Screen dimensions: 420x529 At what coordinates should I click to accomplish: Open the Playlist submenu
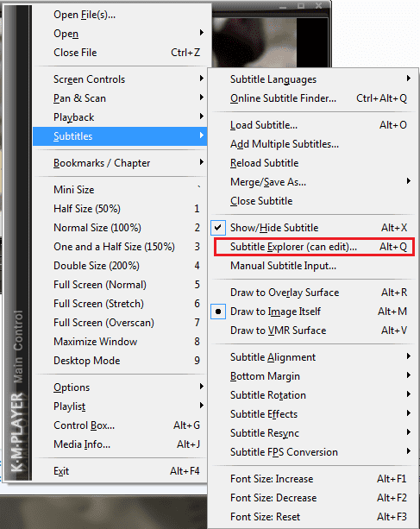(120, 406)
